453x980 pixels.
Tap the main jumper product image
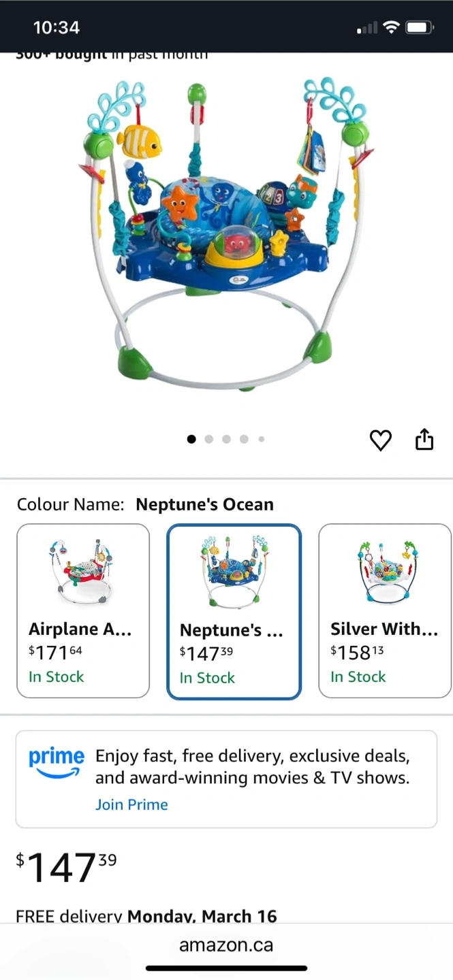point(227,235)
